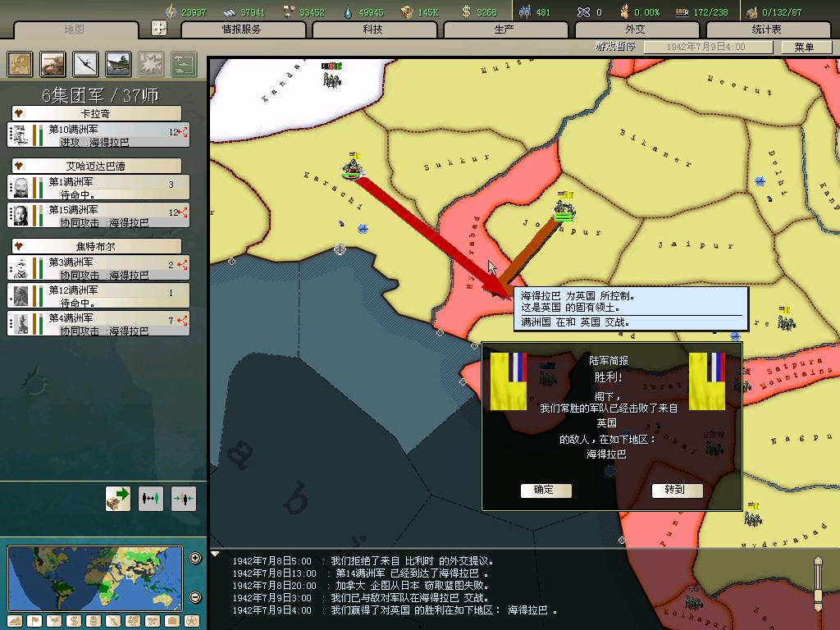Zoom in with the minimap plus button
840x630 pixels.
(195, 558)
